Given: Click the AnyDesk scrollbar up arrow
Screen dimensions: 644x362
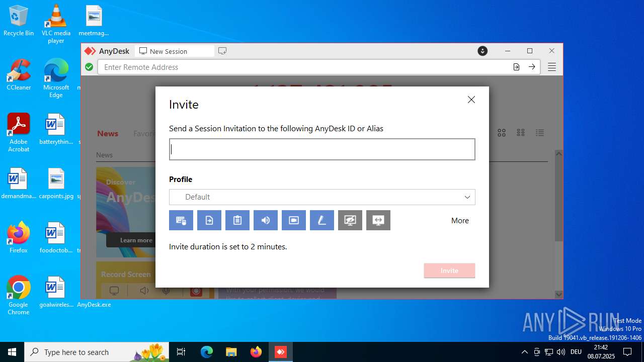Looking at the screenshot, I should coord(558,153).
